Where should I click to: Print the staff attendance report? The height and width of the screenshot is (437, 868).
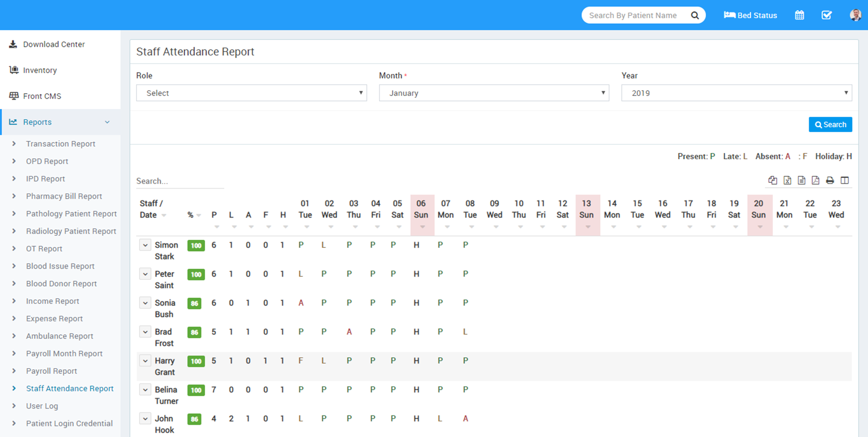pos(830,180)
